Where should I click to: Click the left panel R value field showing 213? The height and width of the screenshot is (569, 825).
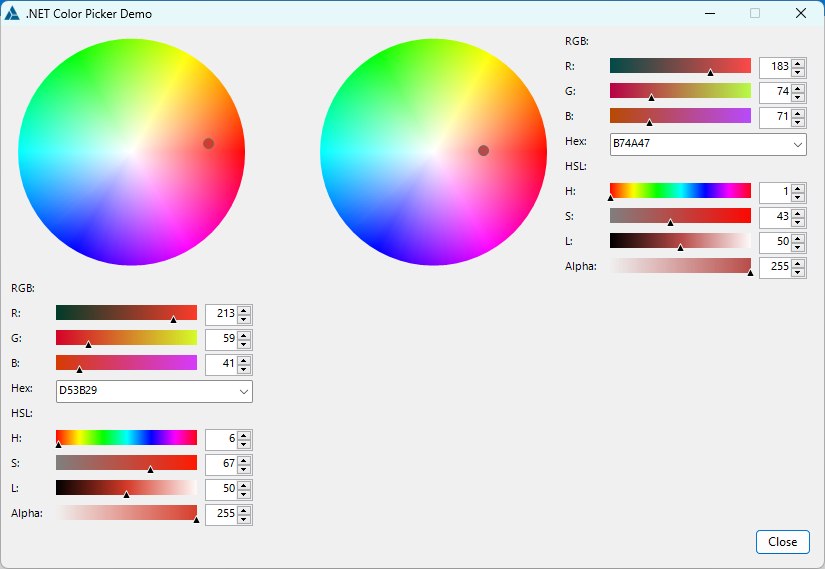click(220, 314)
